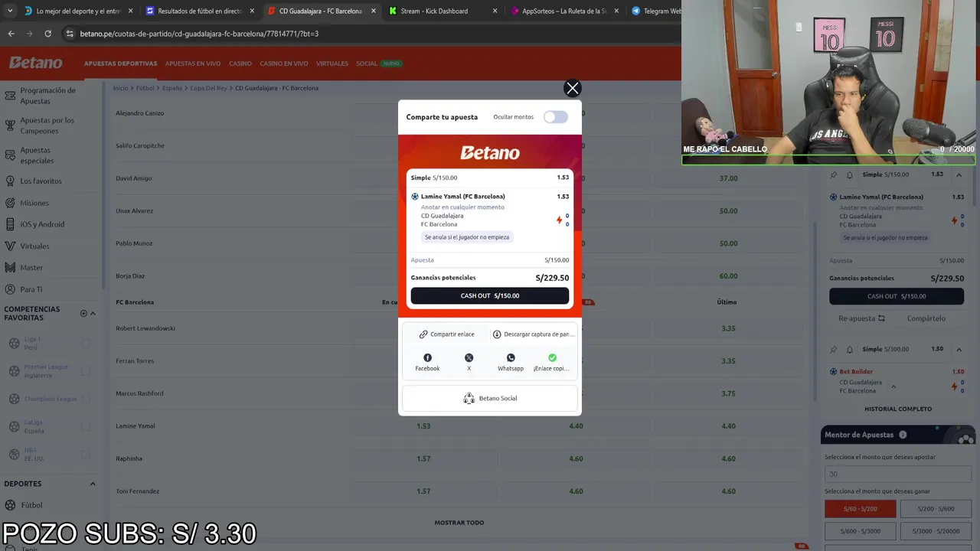Click CASH OUT S/150.00 in the dialog
Viewport: 980px width, 551px height.
[x=490, y=295]
